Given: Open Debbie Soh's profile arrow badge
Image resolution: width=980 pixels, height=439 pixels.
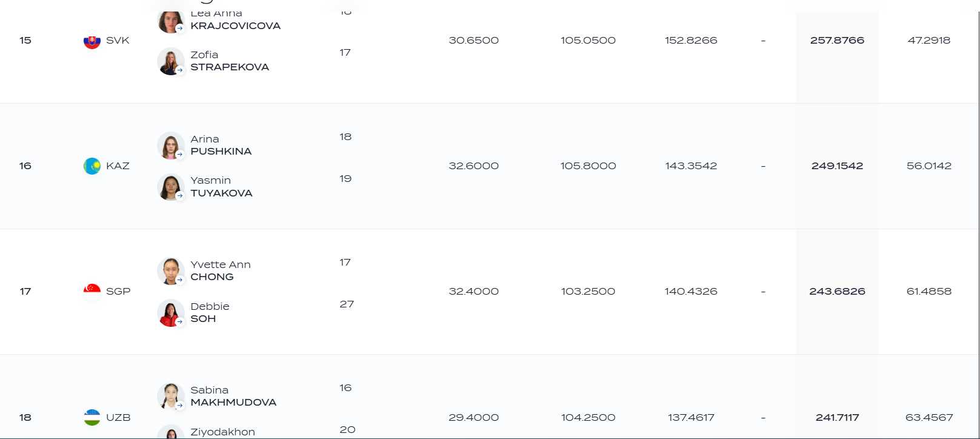Looking at the screenshot, I should 180,321.
